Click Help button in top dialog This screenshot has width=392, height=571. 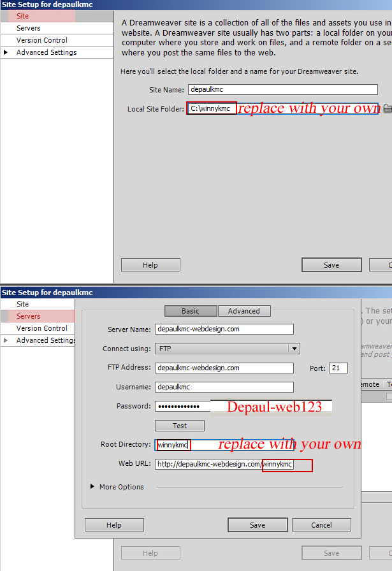(150, 265)
